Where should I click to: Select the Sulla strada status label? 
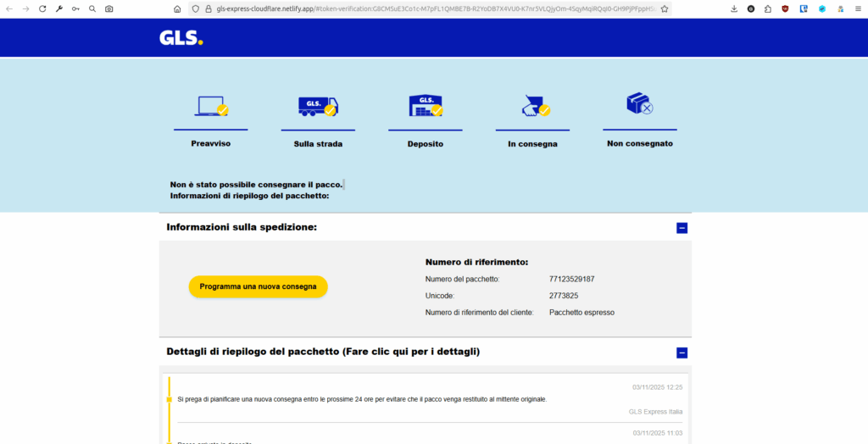click(x=318, y=144)
